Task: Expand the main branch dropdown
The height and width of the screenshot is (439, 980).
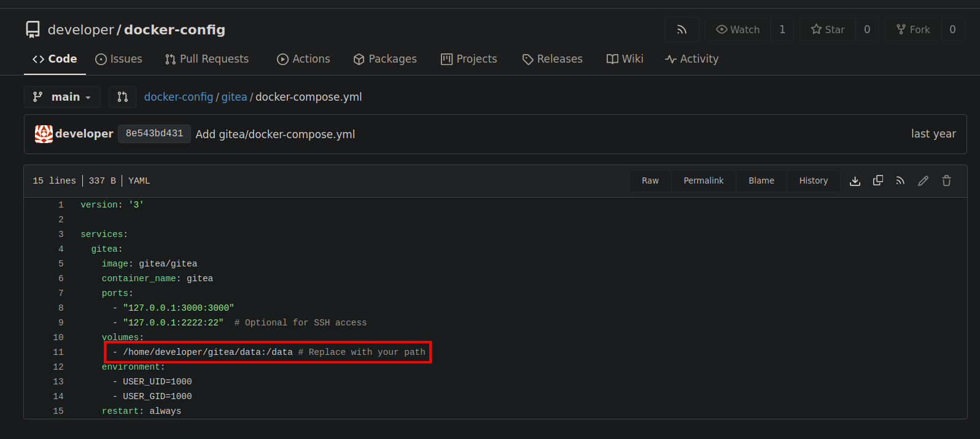Action: (62, 97)
